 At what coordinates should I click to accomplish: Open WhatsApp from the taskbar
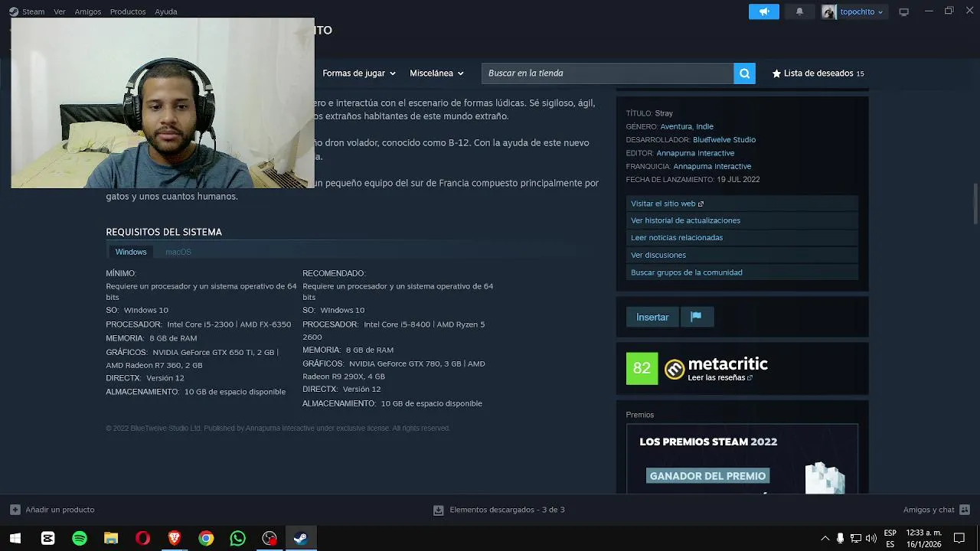(237, 538)
